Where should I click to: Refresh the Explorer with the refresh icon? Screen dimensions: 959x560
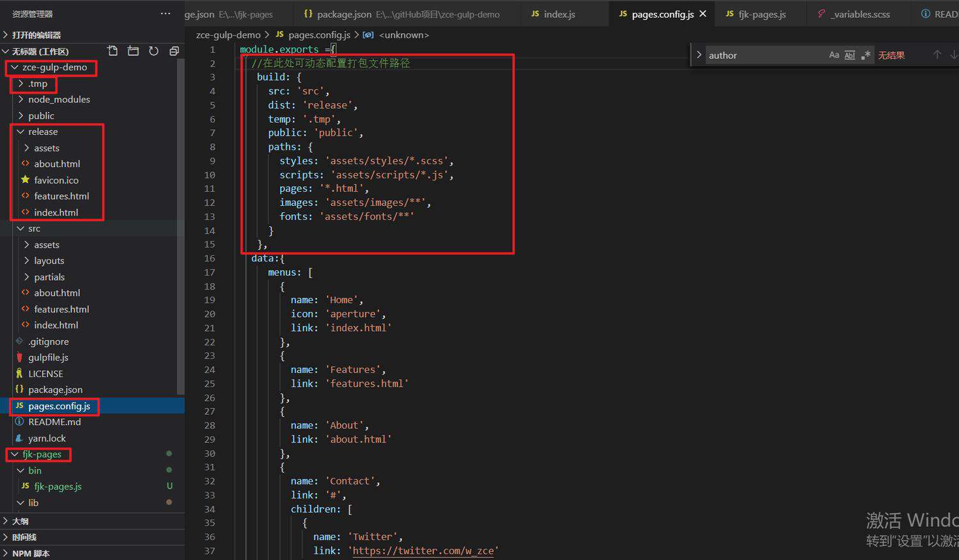pyautogui.click(x=153, y=51)
